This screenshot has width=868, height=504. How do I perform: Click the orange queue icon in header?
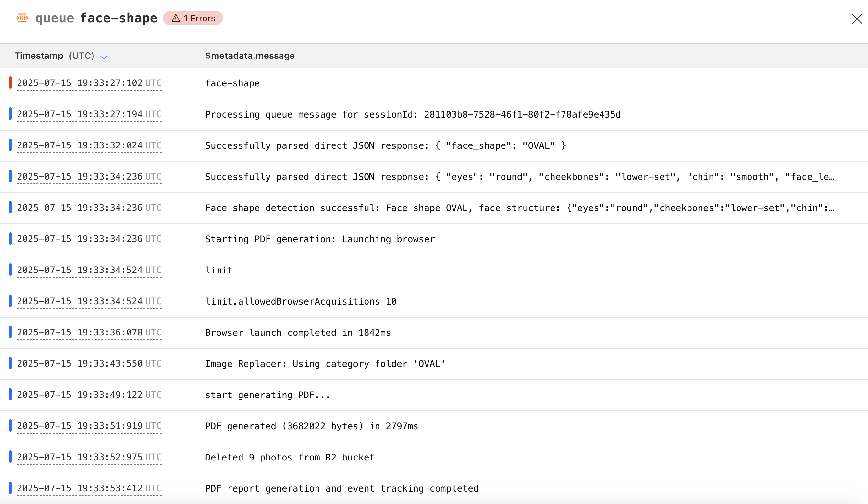pyautogui.click(x=22, y=18)
